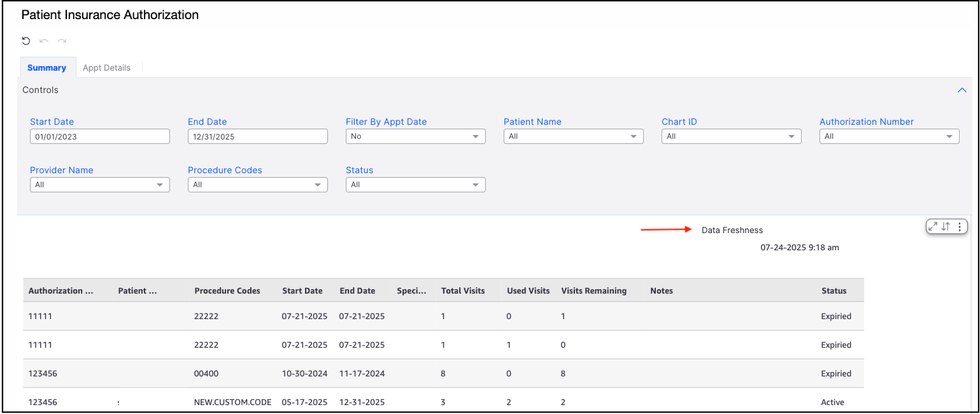Click the End Date column header
The height and width of the screenshot is (414, 980).
click(357, 290)
